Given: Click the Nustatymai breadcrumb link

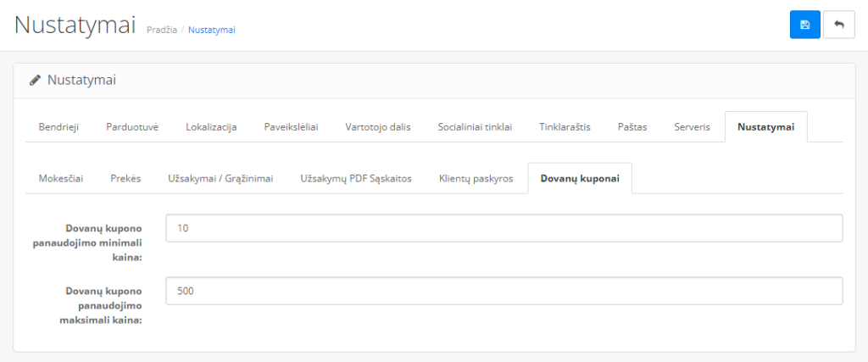Looking at the screenshot, I should [x=212, y=30].
